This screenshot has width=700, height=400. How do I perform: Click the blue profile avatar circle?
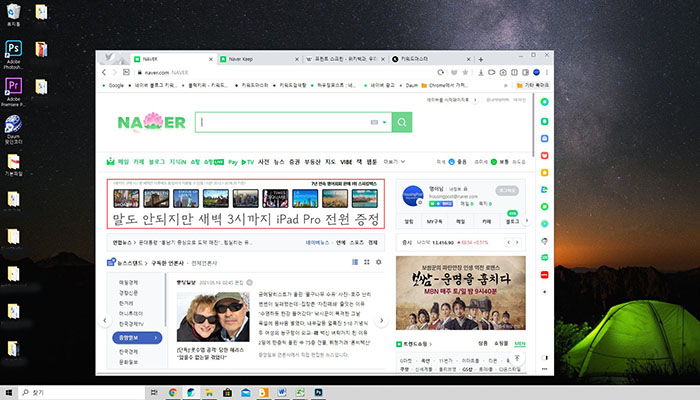point(413,196)
